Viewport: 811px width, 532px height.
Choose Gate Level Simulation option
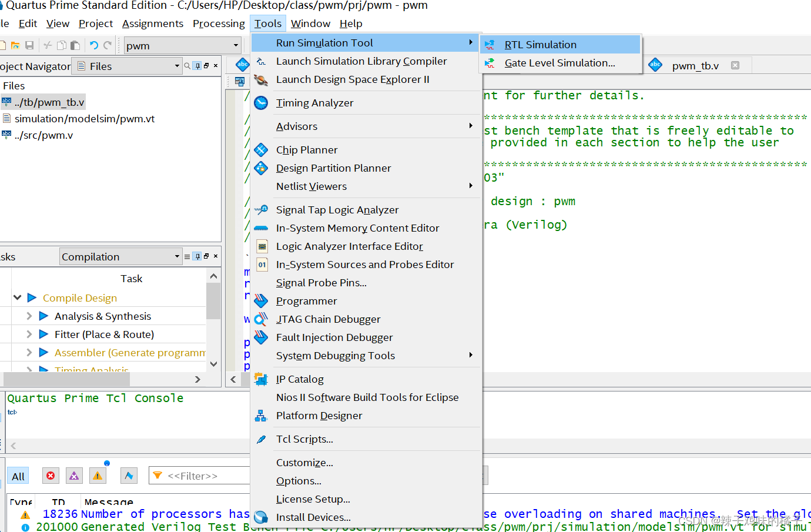coord(560,63)
